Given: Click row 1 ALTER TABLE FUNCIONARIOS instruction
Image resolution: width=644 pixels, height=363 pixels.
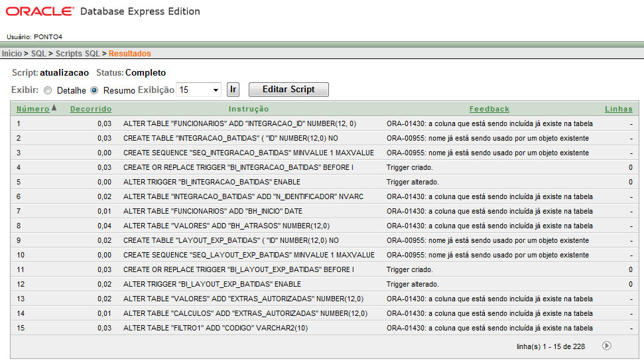Looking at the screenshot, I should [239, 123].
